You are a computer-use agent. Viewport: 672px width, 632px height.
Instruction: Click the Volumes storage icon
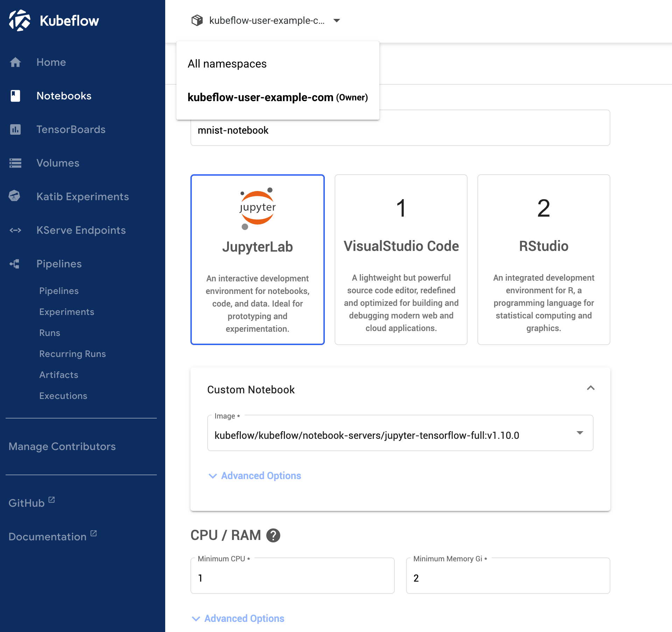point(15,163)
